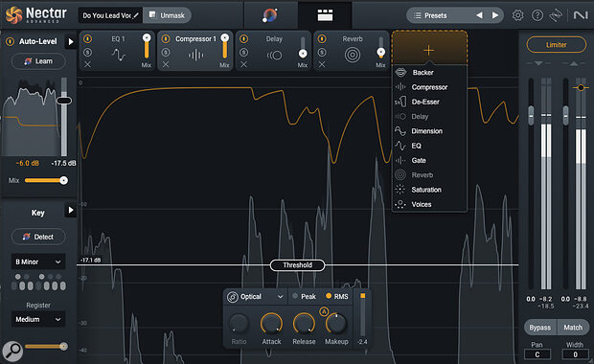Click the Learn button

coord(38,61)
